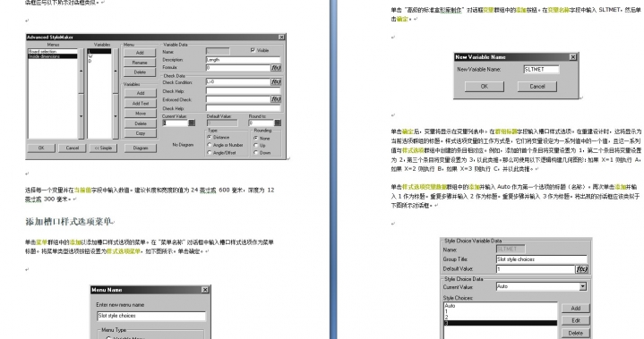Close the Menu Name dialog
The width and height of the screenshot is (644, 339).
tap(205, 290)
